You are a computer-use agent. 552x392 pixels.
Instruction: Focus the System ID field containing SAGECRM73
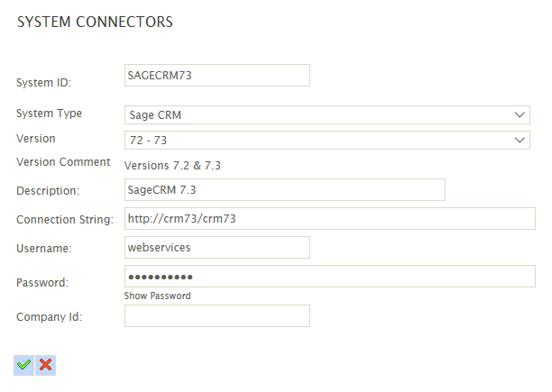[x=216, y=75]
